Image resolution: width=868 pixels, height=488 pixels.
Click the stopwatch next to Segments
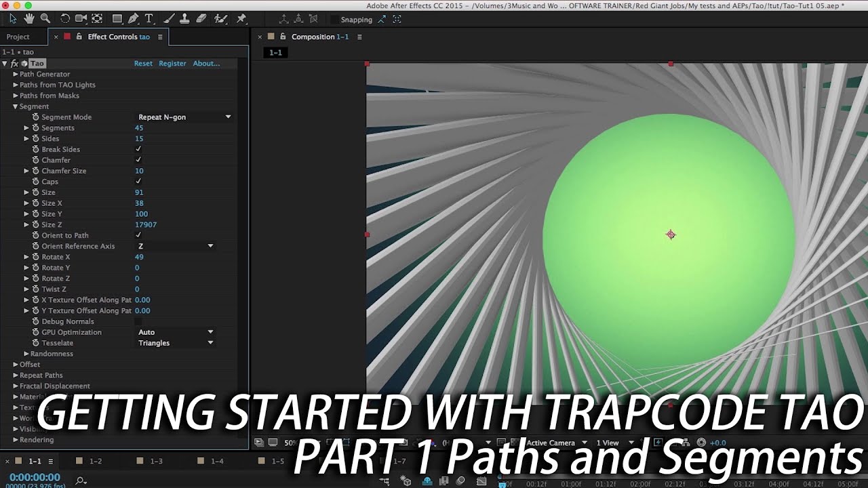(35, 128)
